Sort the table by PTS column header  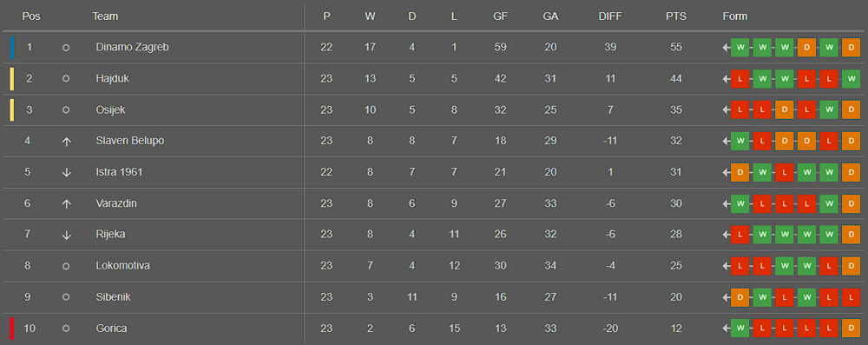tap(676, 17)
